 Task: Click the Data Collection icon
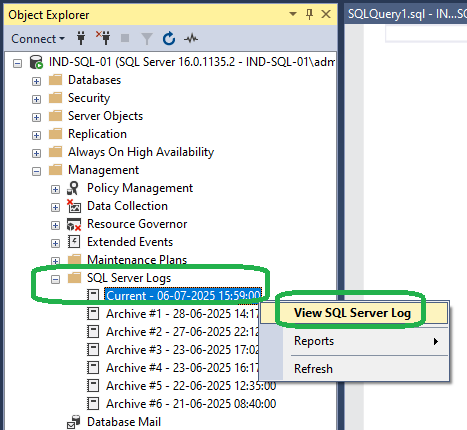74,206
